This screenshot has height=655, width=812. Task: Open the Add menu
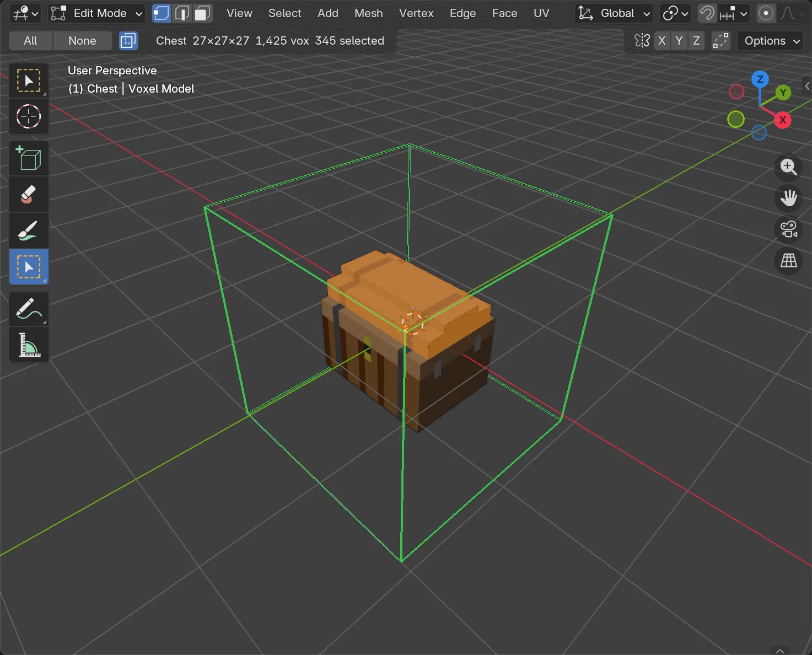pos(328,13)
